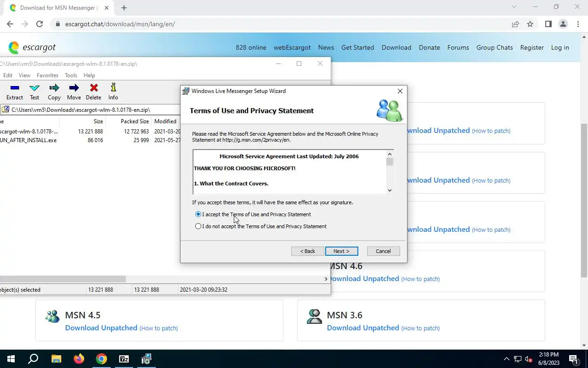Screen dimensions: 588x368
Task: Select 'I accept the Terms of Use' option
Action: point(253,214)
